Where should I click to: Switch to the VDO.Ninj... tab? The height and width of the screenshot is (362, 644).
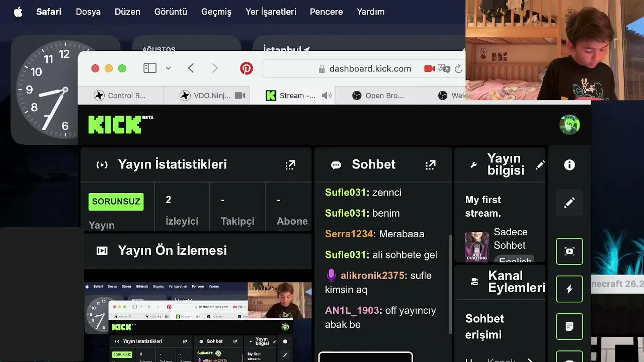[x=206, y=96]
